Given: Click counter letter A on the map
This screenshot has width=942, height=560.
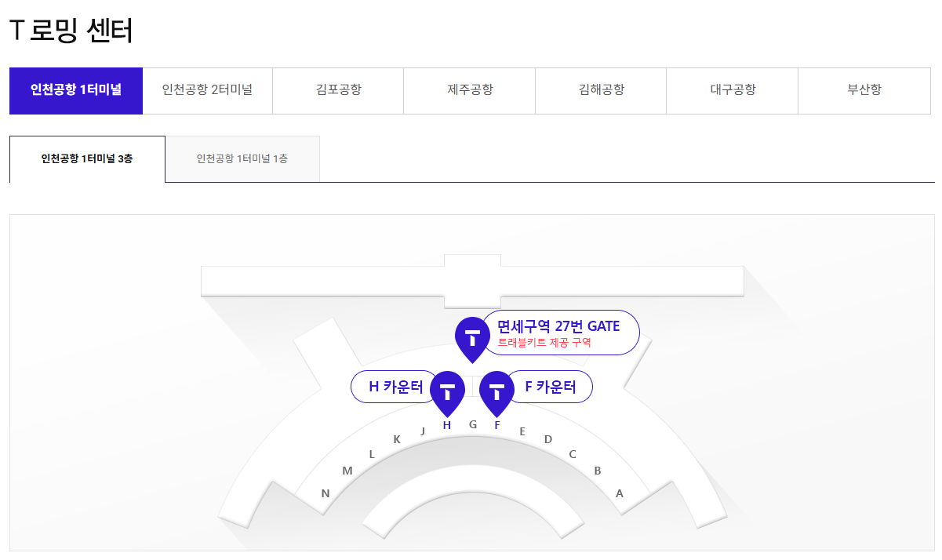Looking at the screenshot, I should point(620,493).
